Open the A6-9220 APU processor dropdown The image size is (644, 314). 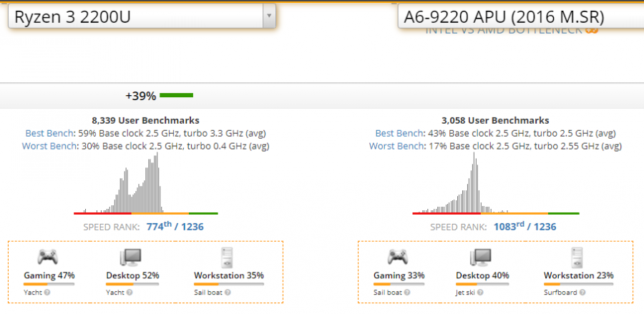pos(521,16)
